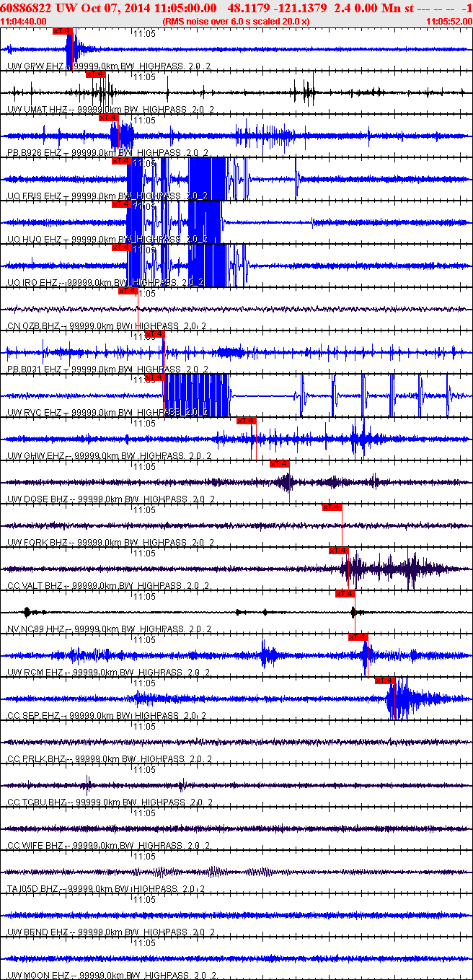Screen dimensions: 473x980
Task: Select the pick flag on UW RVC trace
Action: (155, 377)
